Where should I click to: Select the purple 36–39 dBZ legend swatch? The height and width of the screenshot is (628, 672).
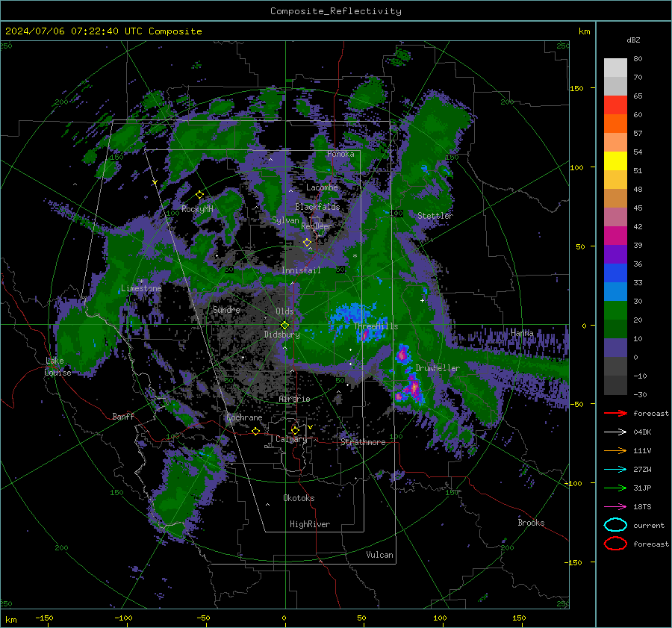[x=615, y=254]
